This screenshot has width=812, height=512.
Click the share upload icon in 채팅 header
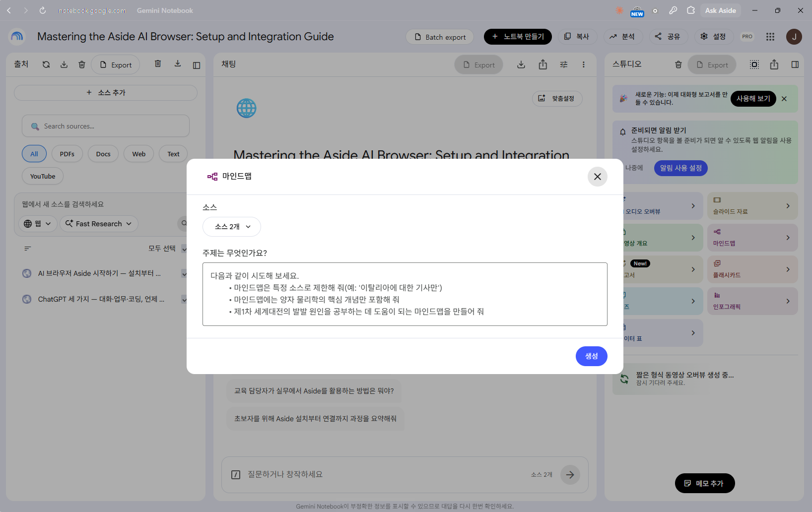point(543,64)
